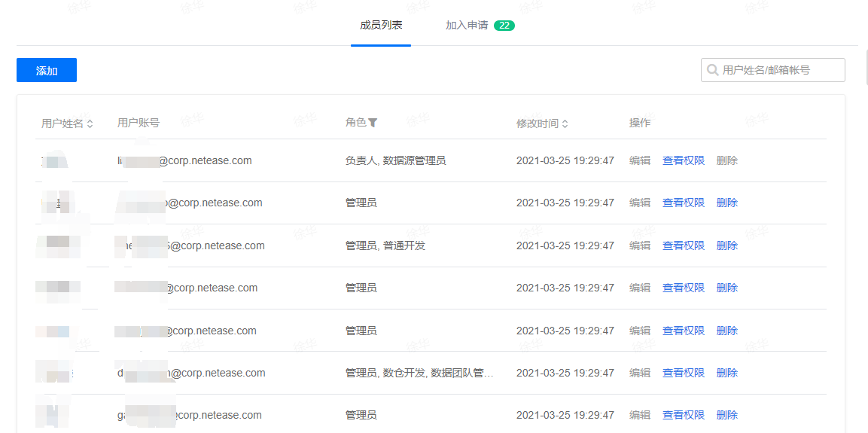
Task: Open the 加入申请 tab
Action: pos(467,25)
